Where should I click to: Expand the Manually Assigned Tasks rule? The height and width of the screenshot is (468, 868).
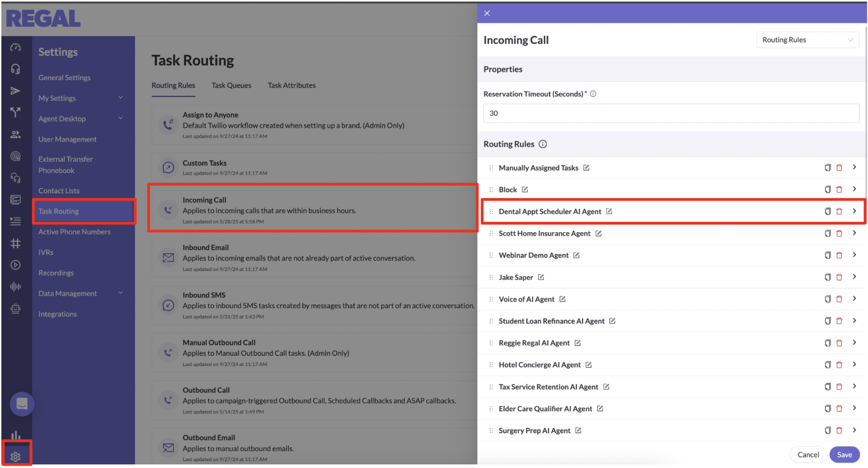(x=854, y=167)
